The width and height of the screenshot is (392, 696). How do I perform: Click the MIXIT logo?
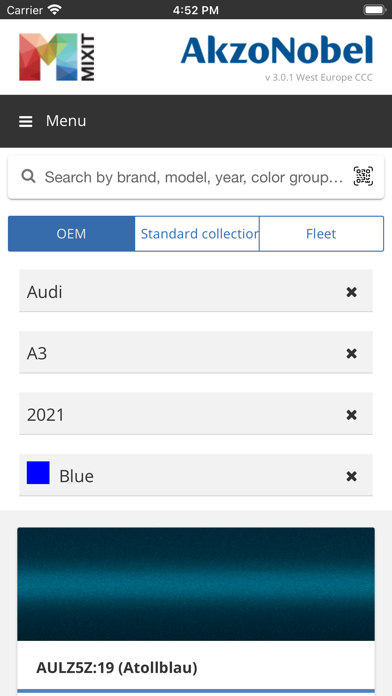click(57, 57)
